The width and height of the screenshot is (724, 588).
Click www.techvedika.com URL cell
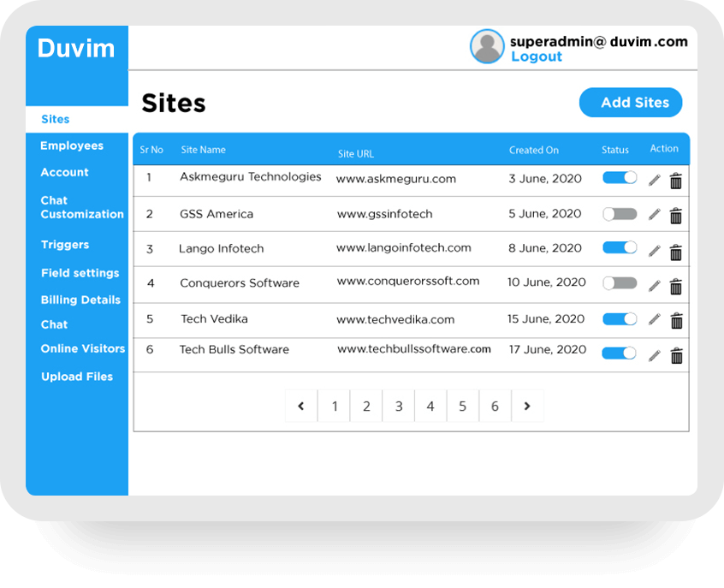click(395, 319)
